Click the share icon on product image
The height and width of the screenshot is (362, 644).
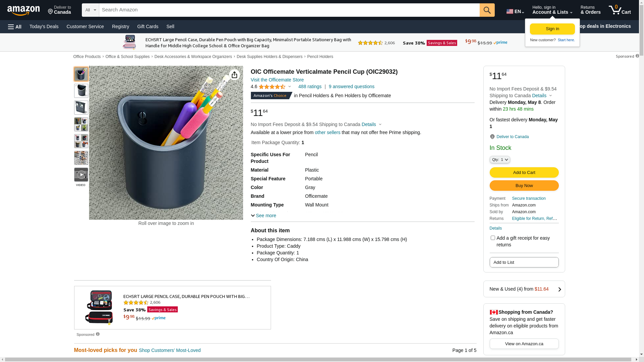coord(234,75)
